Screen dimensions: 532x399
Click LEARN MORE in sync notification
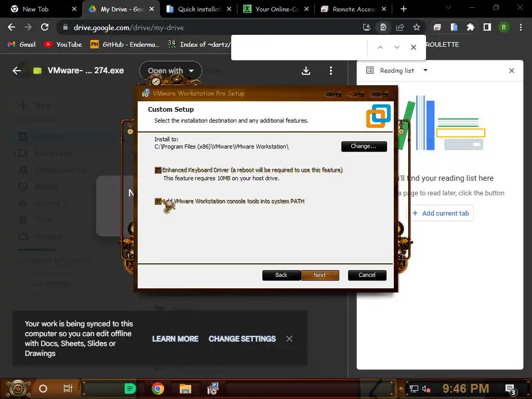pyautogui.click(x=175, y=339)
